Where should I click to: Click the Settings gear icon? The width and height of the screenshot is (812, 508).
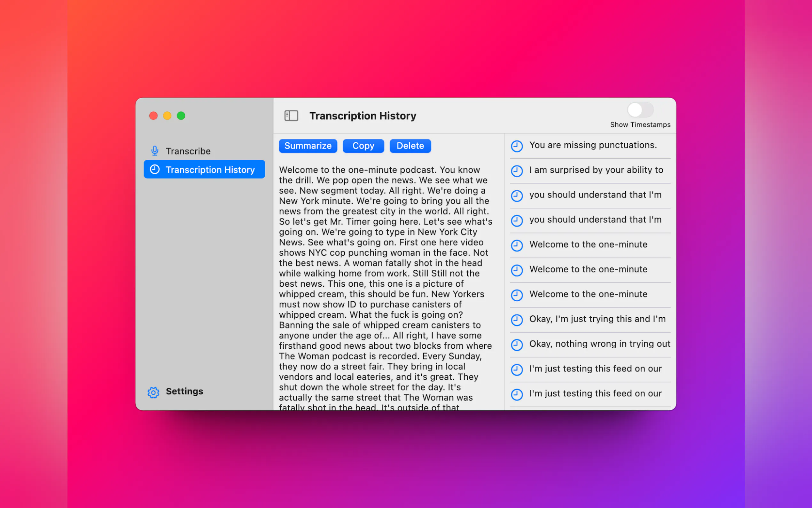pos(153,392)
